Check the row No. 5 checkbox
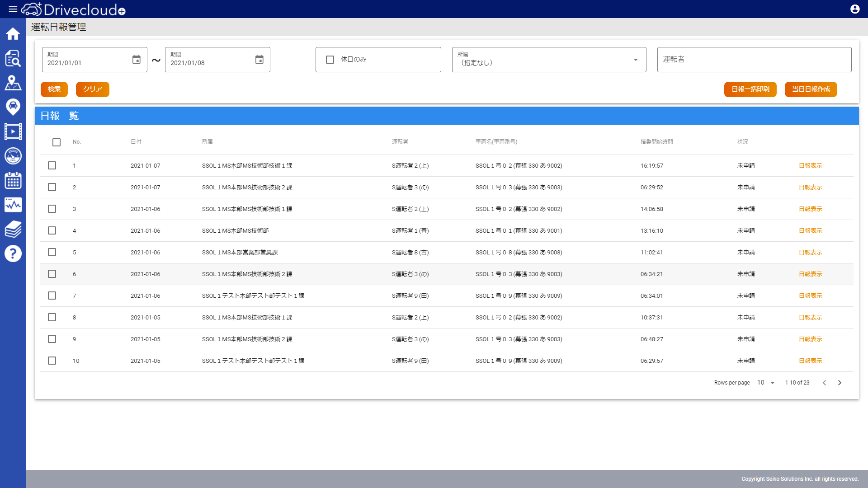 [52, 252]
